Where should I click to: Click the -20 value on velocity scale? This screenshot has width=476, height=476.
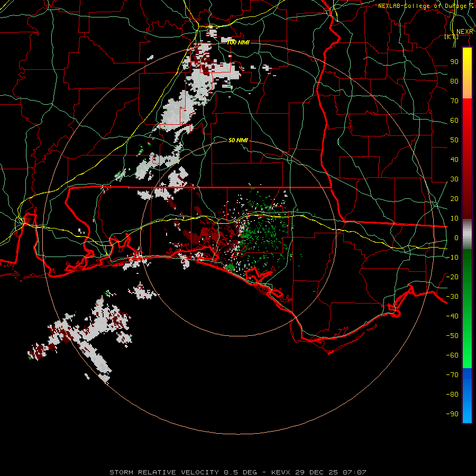tap(452, 277)
